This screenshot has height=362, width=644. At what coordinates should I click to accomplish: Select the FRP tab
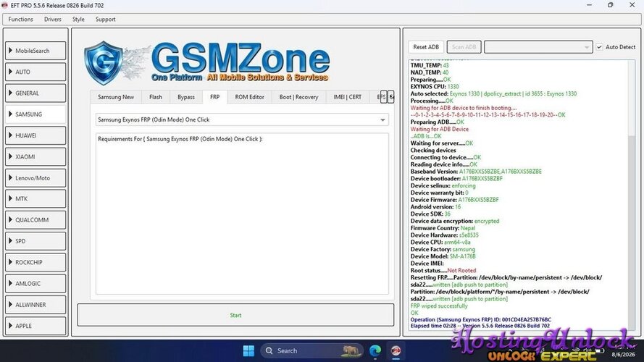point(215,97)
